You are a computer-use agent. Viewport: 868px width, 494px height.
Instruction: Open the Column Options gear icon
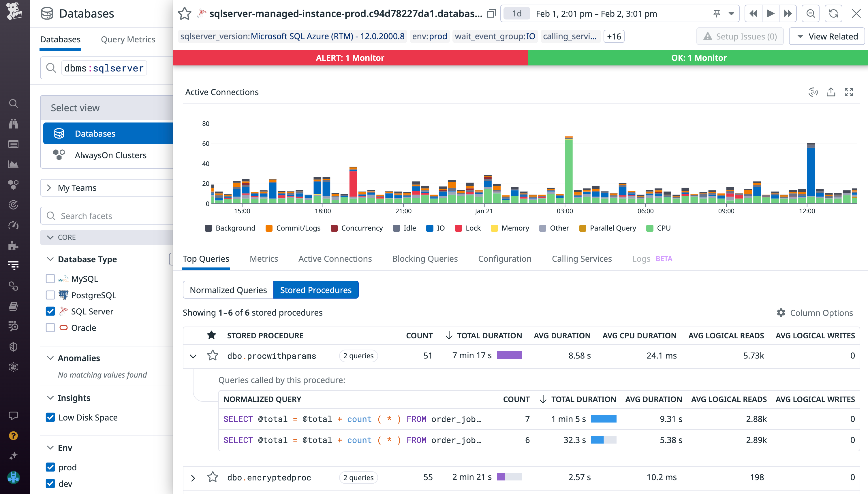pos(781,312)
